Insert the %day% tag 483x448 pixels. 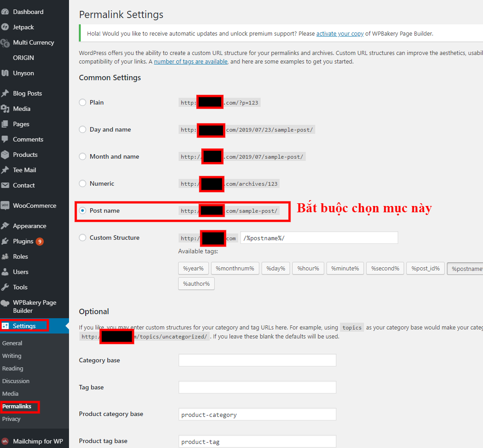(276, 268)
